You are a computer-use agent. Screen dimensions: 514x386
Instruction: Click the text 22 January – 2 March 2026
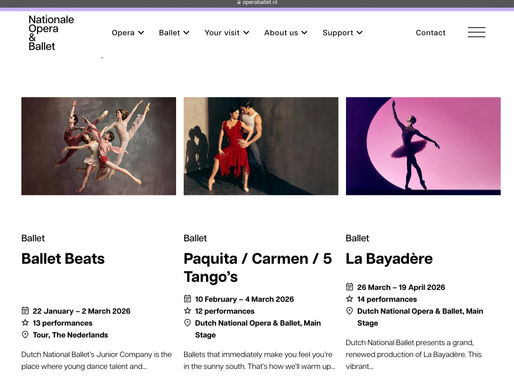[x=82, y=311]
